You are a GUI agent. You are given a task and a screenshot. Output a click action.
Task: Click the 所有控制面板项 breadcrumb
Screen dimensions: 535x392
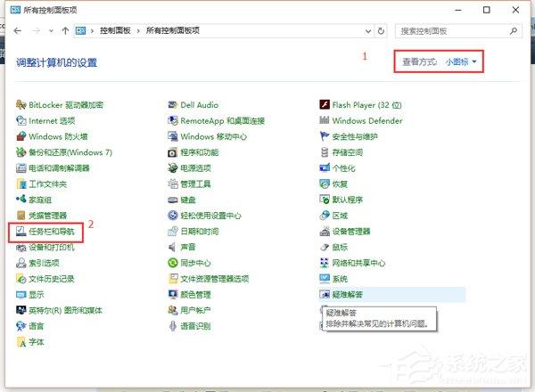pos(173,30)
